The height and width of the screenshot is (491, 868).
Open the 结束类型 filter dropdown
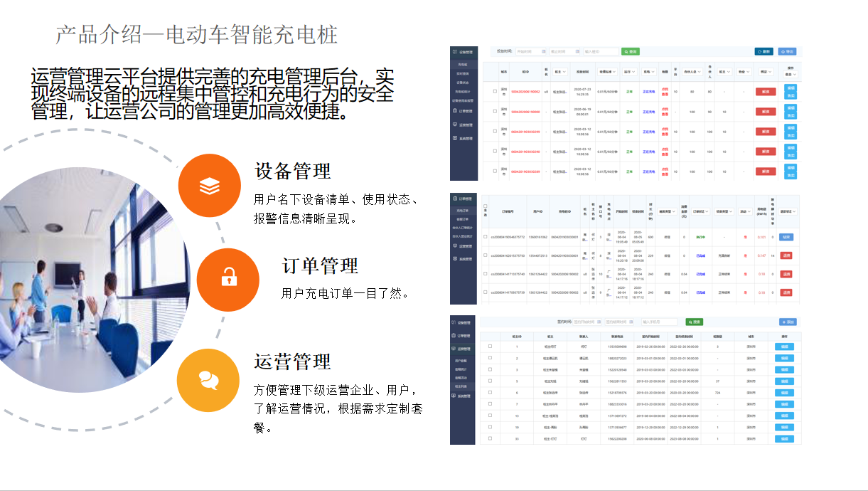coord(723,211)
